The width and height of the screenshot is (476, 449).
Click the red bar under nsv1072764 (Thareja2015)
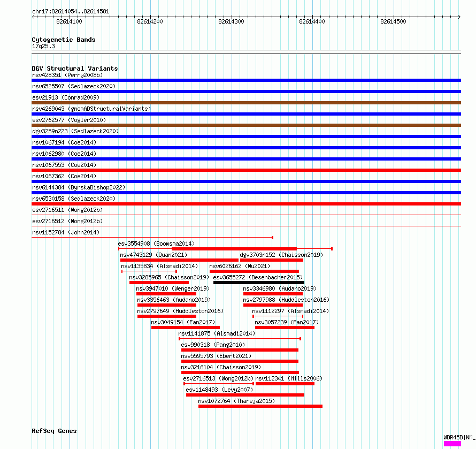tap(260, 406)
